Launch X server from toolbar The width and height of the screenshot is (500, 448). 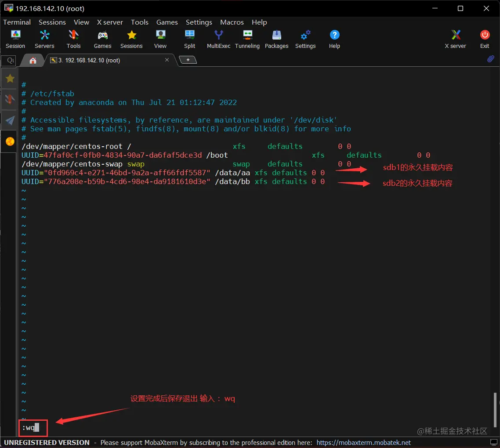pyautogui.click(x=455, y=39)
